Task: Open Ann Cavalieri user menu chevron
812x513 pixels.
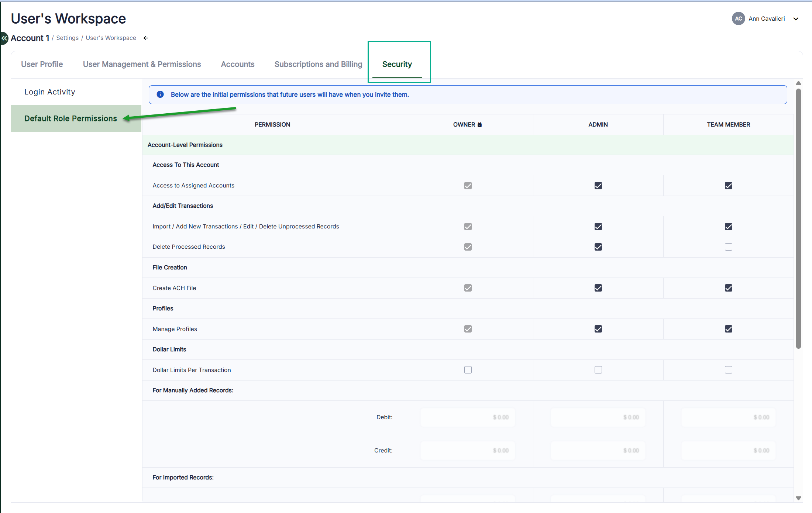Action: tap(796, 19)
